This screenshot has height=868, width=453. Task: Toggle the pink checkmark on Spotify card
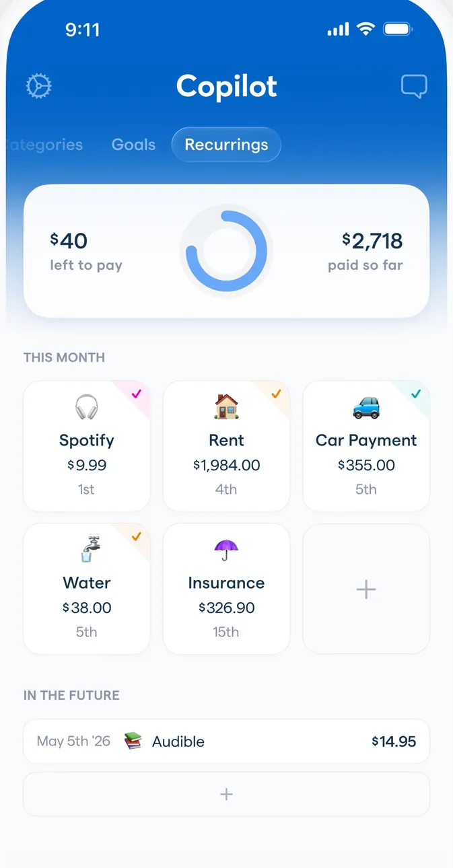pyautogui.click(x=136, y=394)
